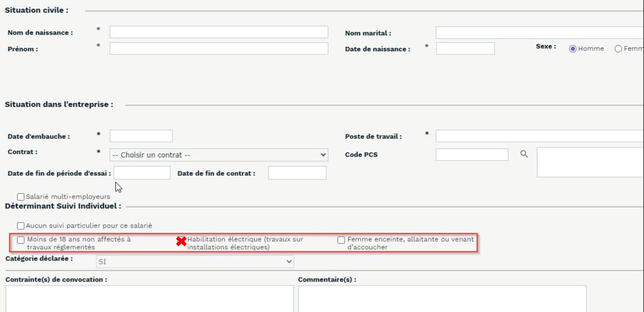Screen dimensions: 644x312
Task: Enable the Salarié multi-employeurs checkbox
Action: [20, 196]
